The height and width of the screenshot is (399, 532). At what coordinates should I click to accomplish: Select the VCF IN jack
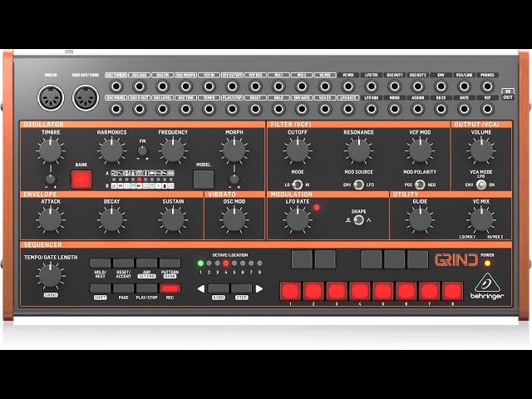coord(209,86)
